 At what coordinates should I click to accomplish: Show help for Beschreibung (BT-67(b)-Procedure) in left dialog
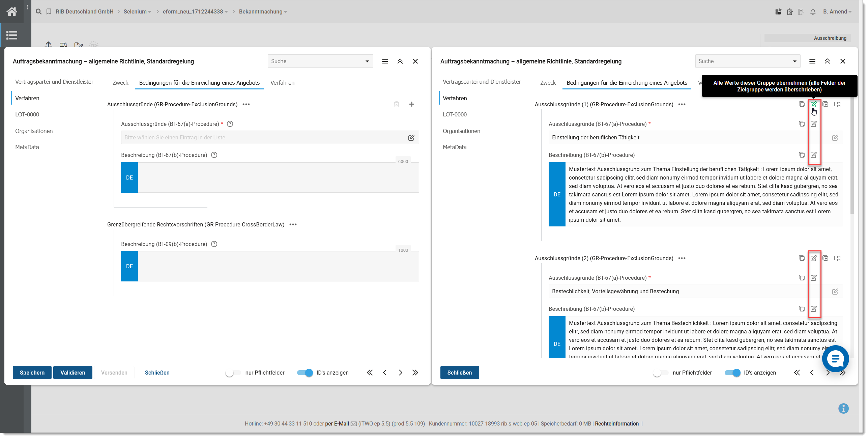coord(214,155)
